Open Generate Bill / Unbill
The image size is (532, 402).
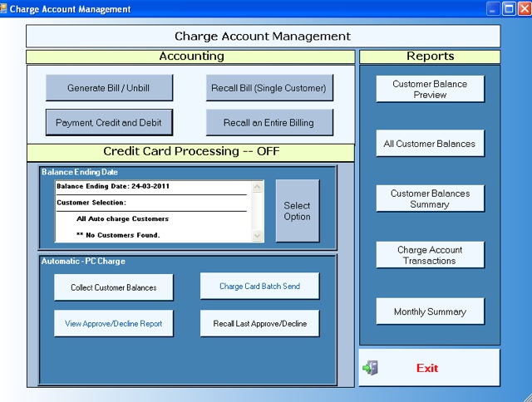point(109,87)
